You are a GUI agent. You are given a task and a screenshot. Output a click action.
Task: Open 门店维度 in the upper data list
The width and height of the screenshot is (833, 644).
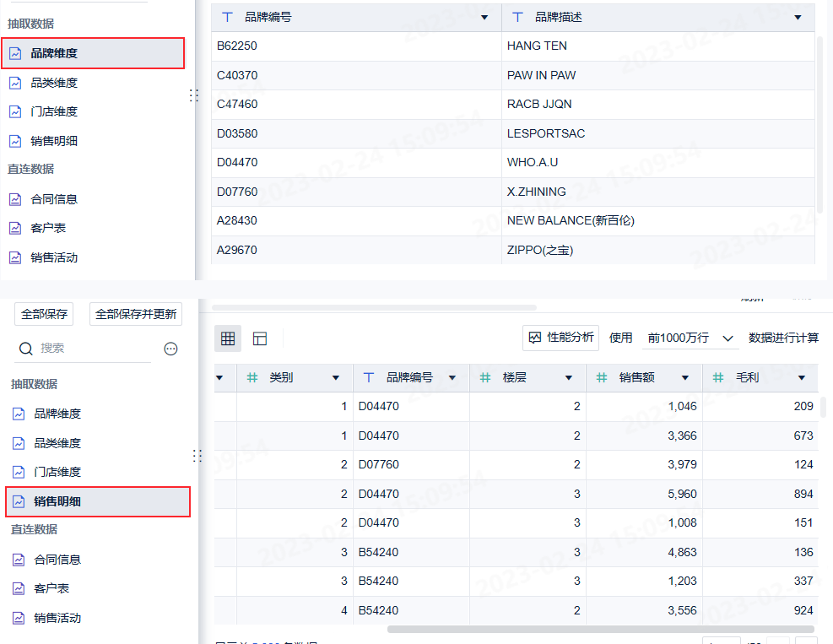tap(54, 111)
